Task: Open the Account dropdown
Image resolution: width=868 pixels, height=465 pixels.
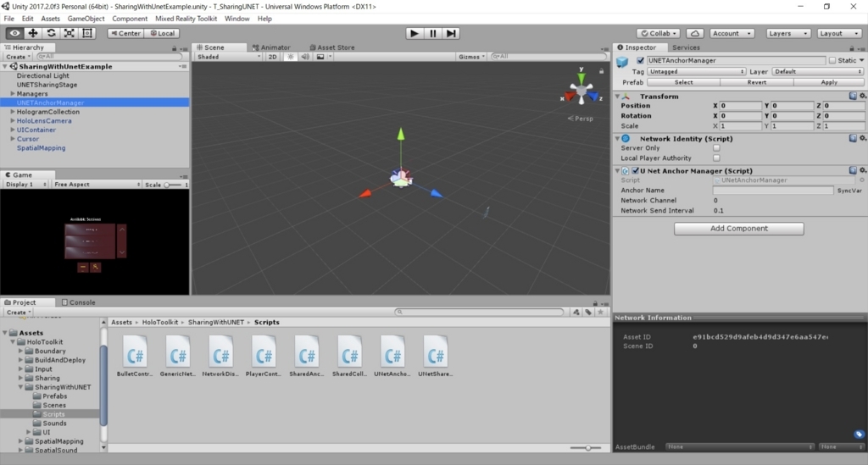Action: coord(732,33)
